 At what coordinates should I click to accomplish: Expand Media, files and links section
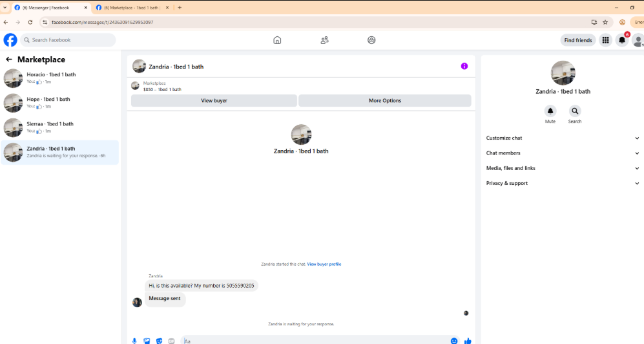coord(562,168)
